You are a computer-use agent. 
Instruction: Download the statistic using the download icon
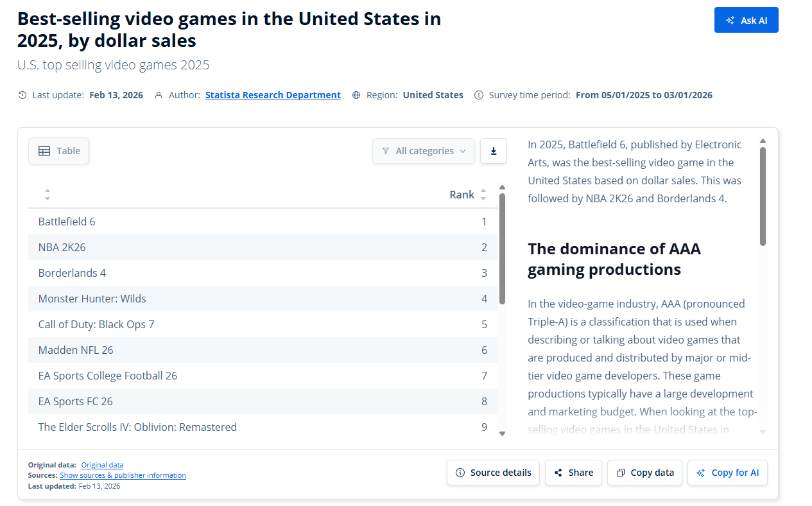[494, 151]
